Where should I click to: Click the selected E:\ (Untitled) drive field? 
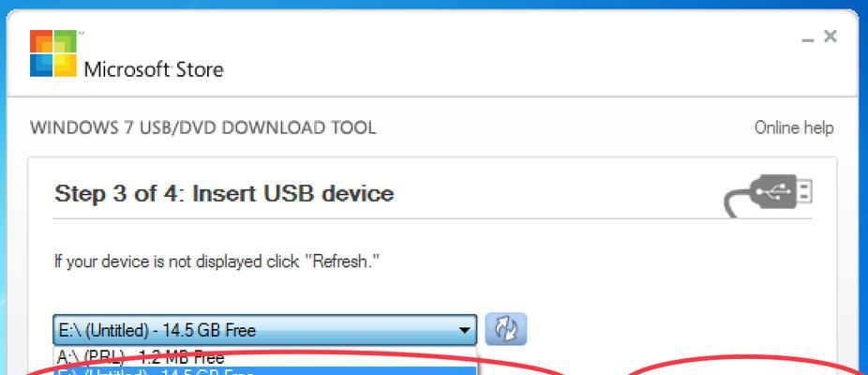[x=264, y=331]
